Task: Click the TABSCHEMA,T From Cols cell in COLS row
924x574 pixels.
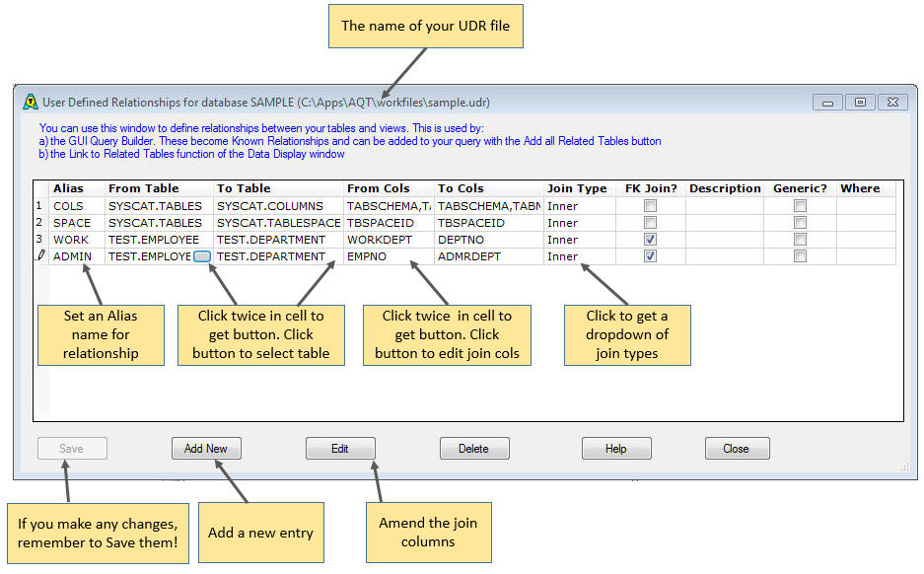Action: tap(389, 206)
